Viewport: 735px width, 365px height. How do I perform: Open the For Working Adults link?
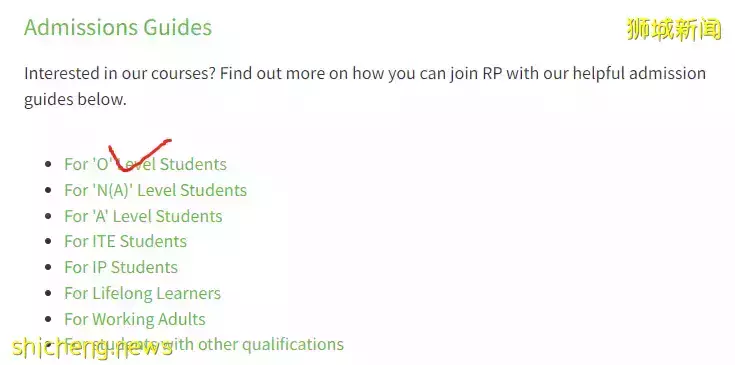pos(135,320)
